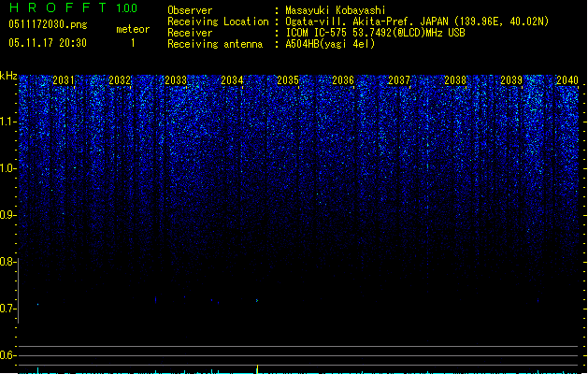588x374 pixels.
Task: Select the Ogata-vill. Akita-Pref. JAPAN location text
Action: point(417,22)
